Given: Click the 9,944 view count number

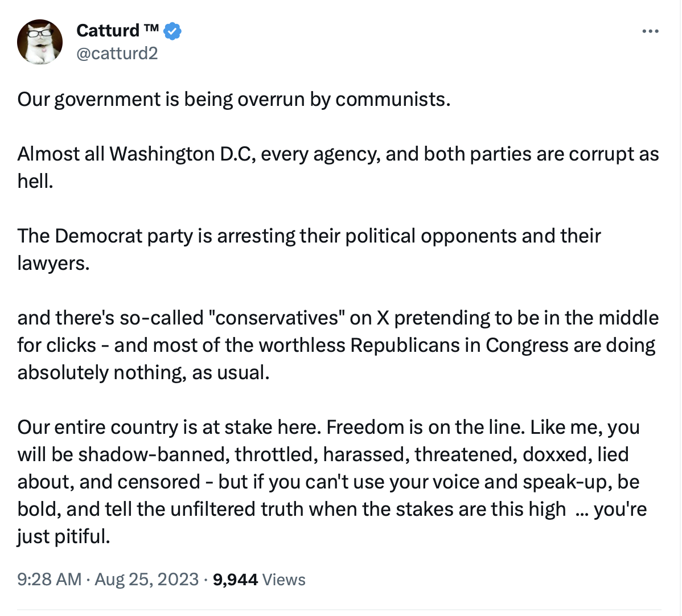Looking at the screenshot, I should pos(235,580).
